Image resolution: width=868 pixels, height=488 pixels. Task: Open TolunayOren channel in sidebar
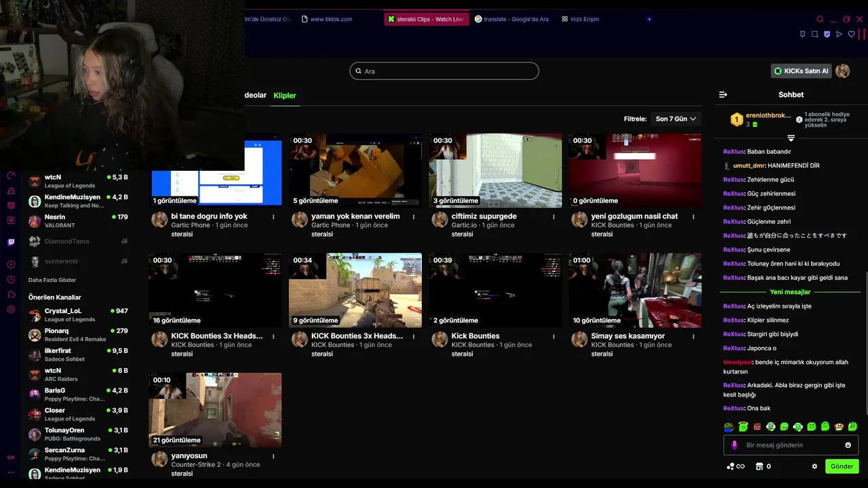coord(78,434)
